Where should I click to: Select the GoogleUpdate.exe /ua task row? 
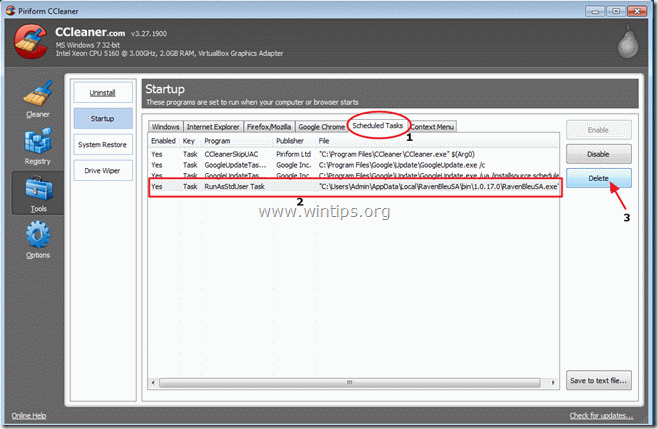[x=354, y=175]
